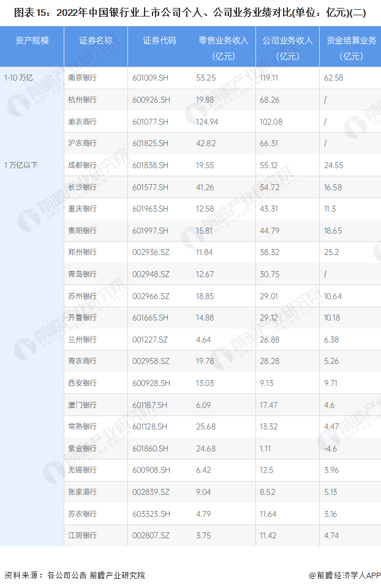Click the 1 万亿以下 asset scale label
The height and width of the screenshot is (588, 381).
coord(21,165)
